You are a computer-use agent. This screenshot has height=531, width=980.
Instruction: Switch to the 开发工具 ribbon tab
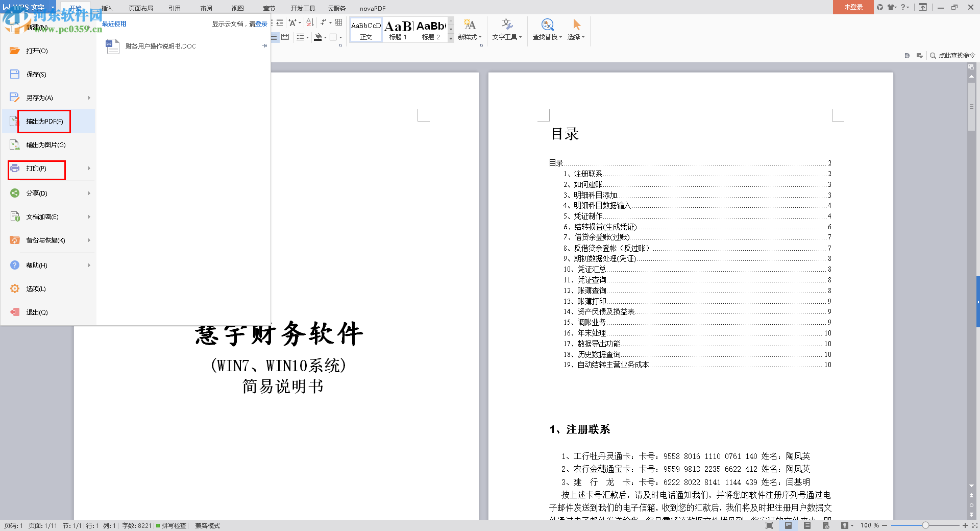tap(302, 8)
